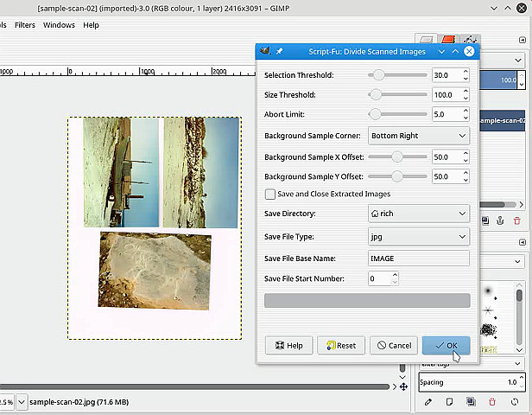Viewport: 532px width, 415px height.
Task: Click the Save File Base Name field
Action: coord(418,258)
